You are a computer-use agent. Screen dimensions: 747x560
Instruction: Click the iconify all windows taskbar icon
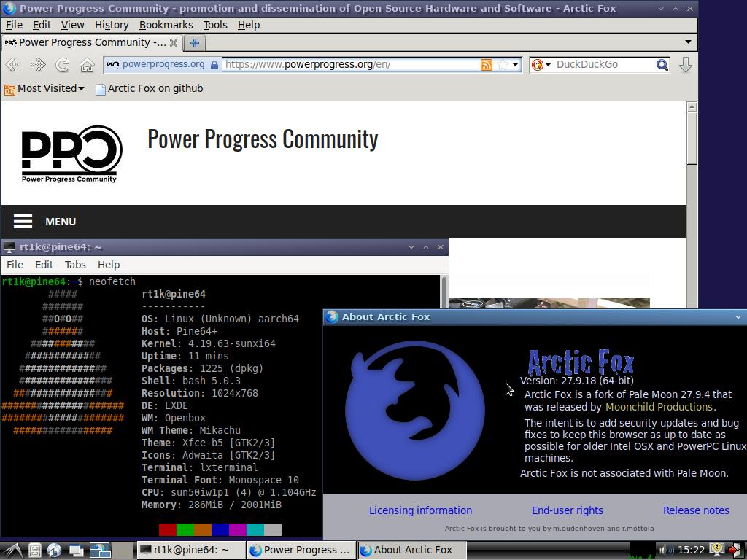pos(76,551)
